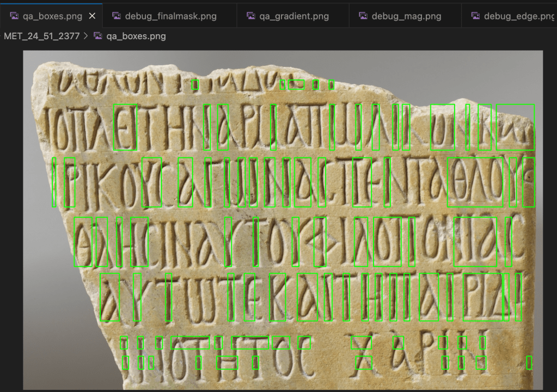Click the file icon on debug_mag.png tab
Viewport: 557px width, 392px height.
point(363,16)
